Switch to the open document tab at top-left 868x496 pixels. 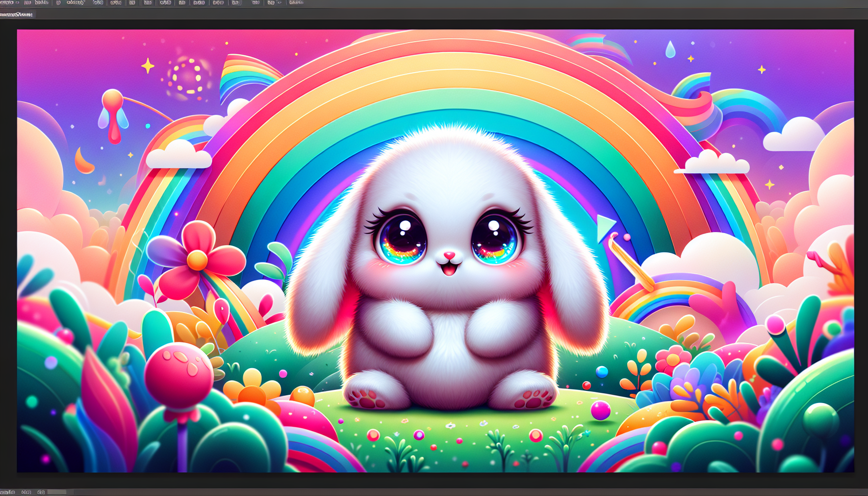click(x=17, y=15)
